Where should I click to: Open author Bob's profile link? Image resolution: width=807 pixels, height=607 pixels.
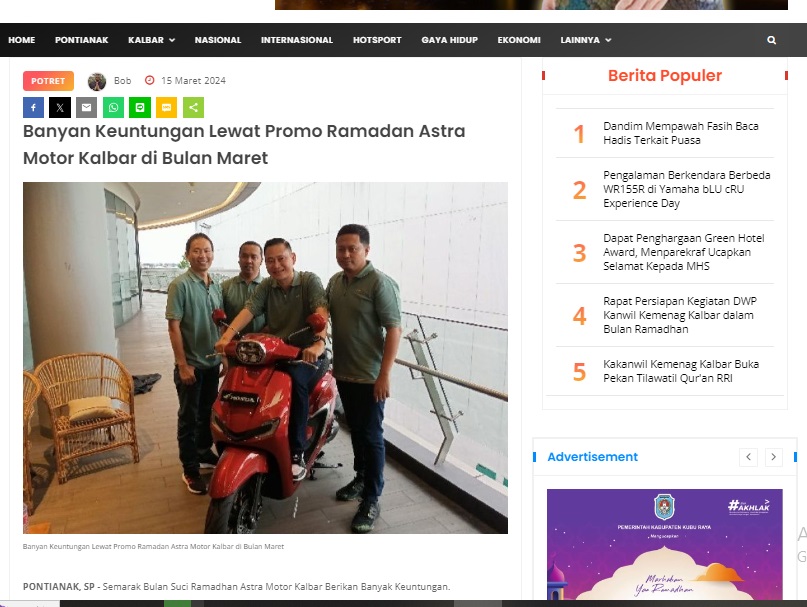122,81
